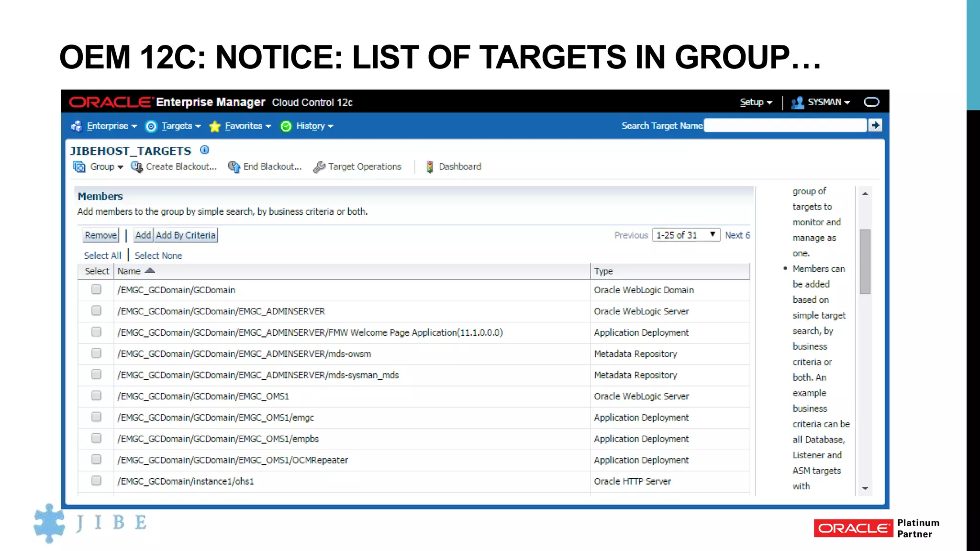The image size is (980, 551).
Task: Check the mds-sysman_mds row checkbox
Action: coord(96,374)
